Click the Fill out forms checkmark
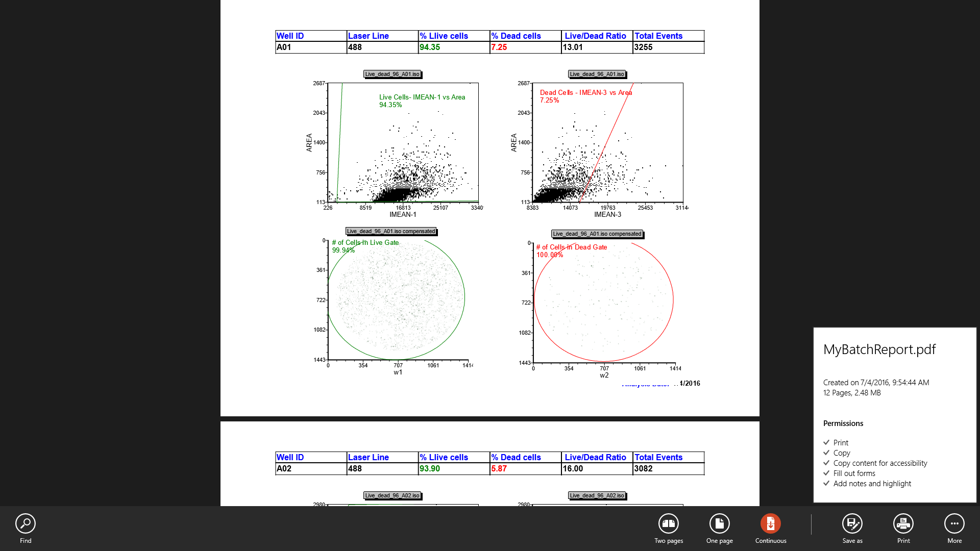The width and height of the screenshot is (980, 551). point(826,473)
